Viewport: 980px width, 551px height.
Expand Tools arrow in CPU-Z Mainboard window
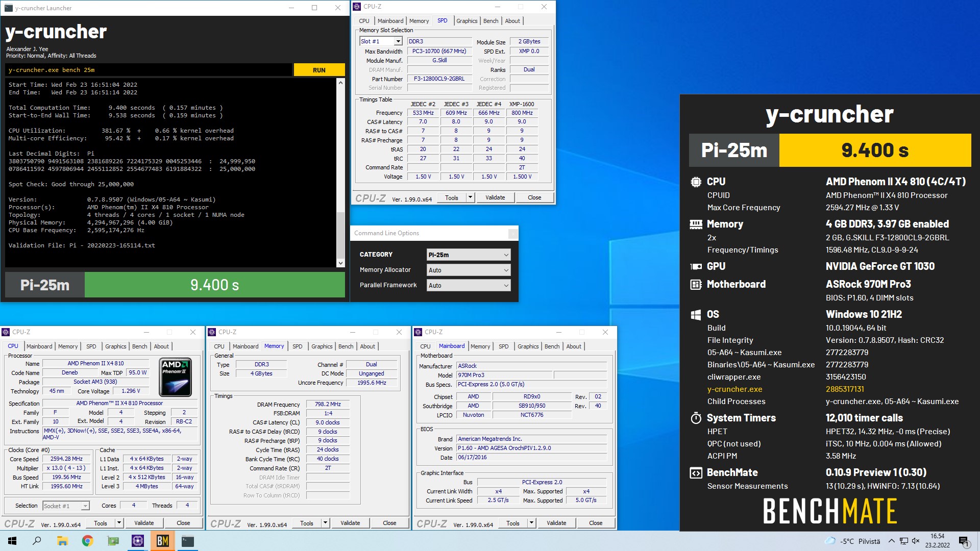[531, 523]
